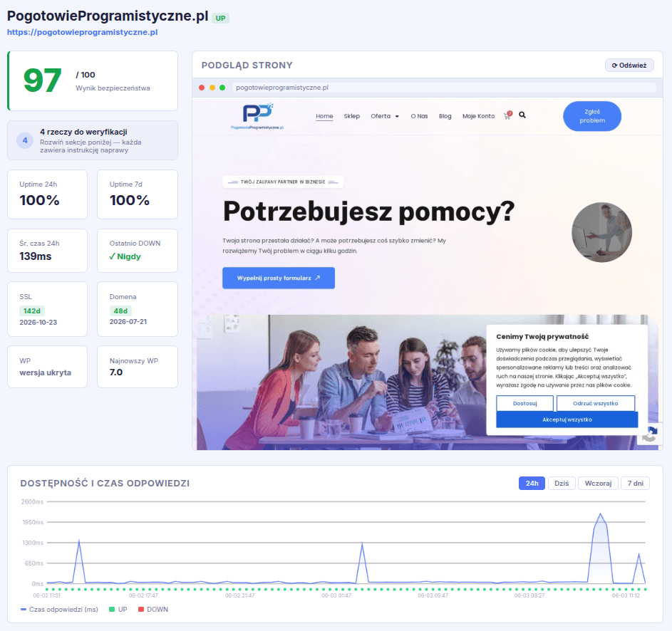Click the 97 security score card

(93, 81)
